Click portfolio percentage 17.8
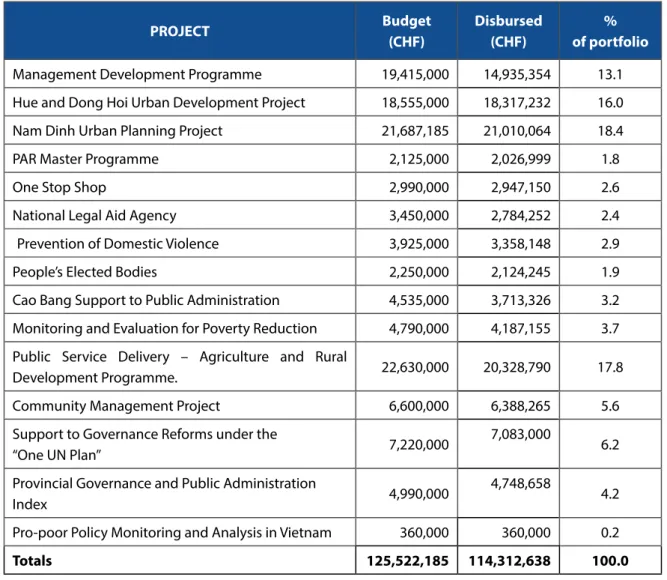 coord(610,367)
